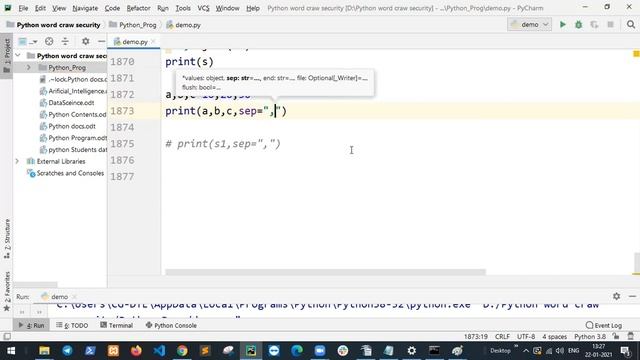Open the demo run configuration dropdown

pyautogui.click(x=529, y=24)
